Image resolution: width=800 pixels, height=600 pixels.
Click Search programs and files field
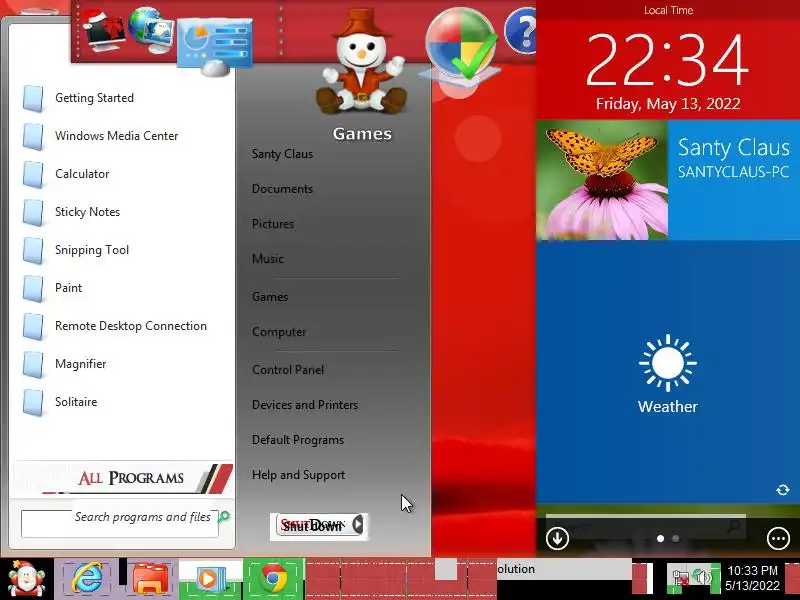[119, 523]
